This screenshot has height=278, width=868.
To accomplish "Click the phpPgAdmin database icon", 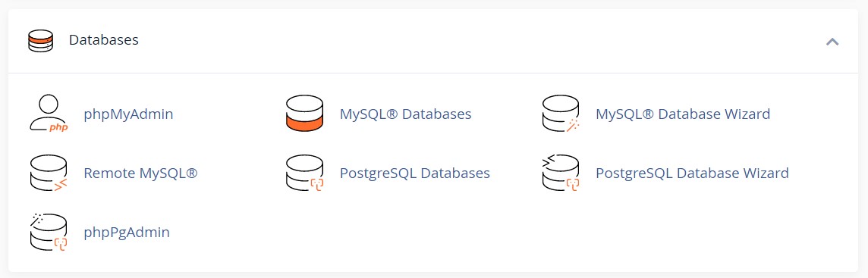I will pyautogui.click(x=48, y=232).
